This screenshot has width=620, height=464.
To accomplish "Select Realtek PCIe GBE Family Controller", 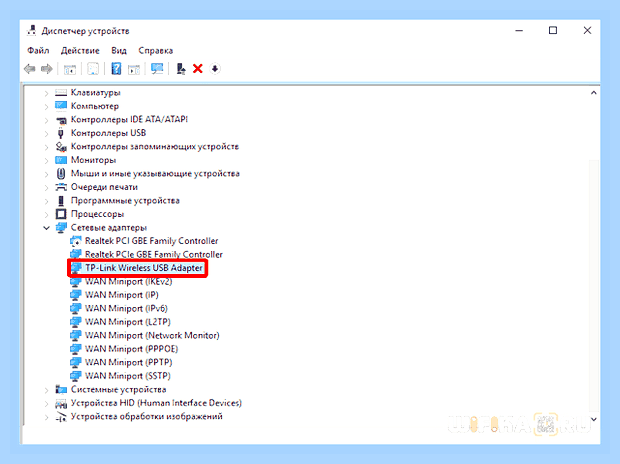I will [x=146, y=254].
